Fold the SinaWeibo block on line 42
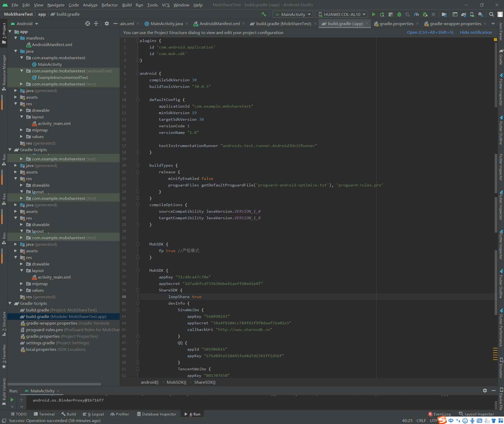504x424 pixels. point(138,310)
